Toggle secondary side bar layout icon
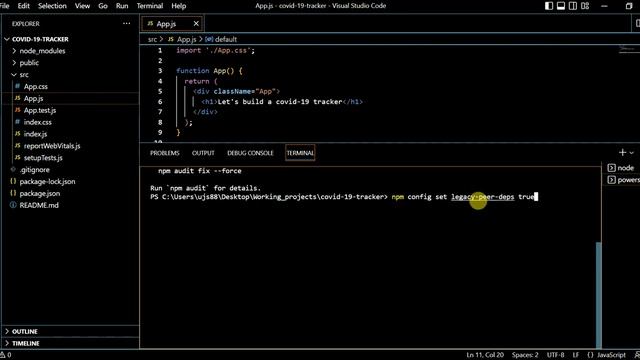640x360 pixels. pos(573,6)
